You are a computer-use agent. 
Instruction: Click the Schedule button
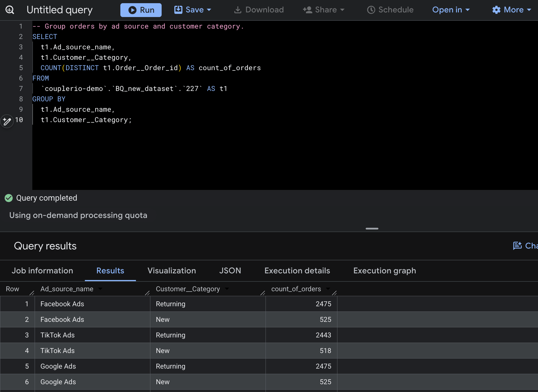(x=390, y=10)
